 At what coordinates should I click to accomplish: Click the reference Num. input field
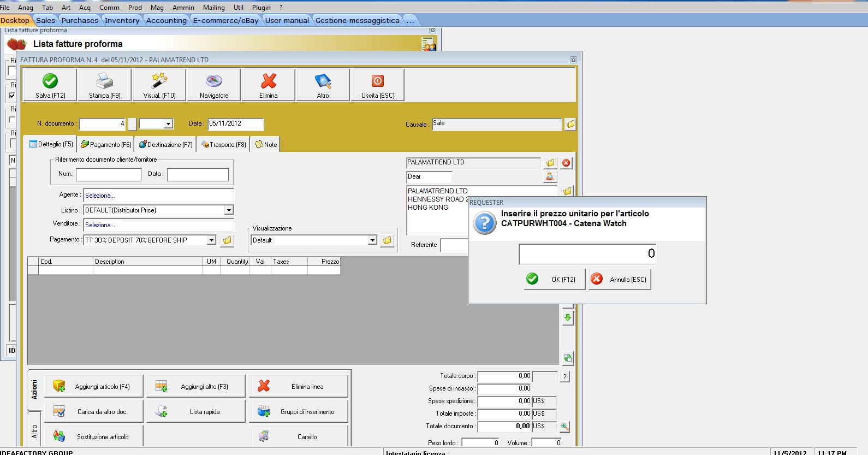[109, 174]
